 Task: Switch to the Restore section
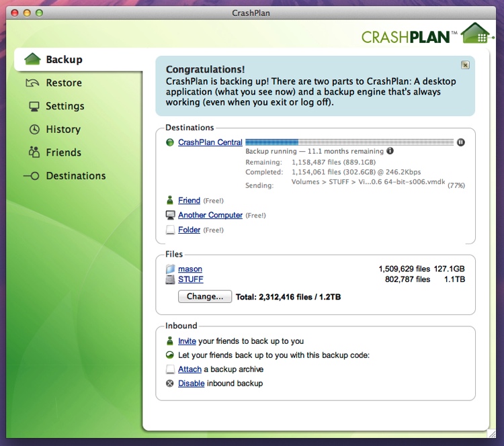coord(64,83)
